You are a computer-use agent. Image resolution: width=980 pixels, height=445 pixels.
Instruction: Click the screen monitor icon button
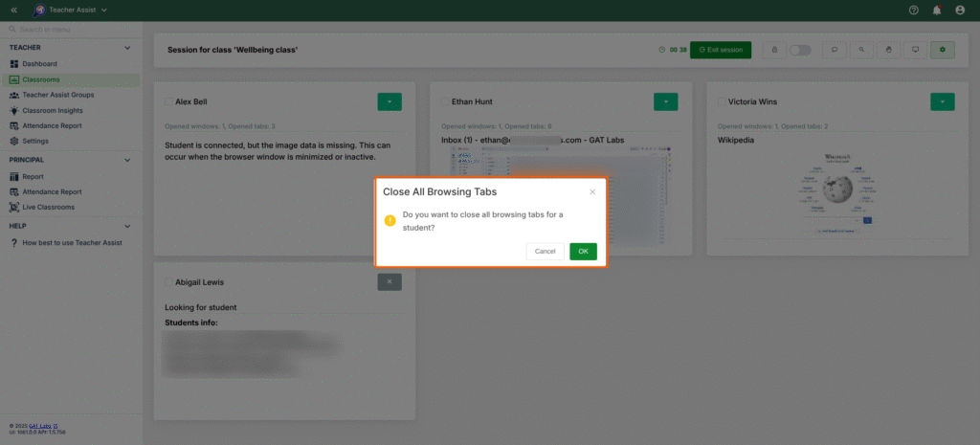point(915,49)
